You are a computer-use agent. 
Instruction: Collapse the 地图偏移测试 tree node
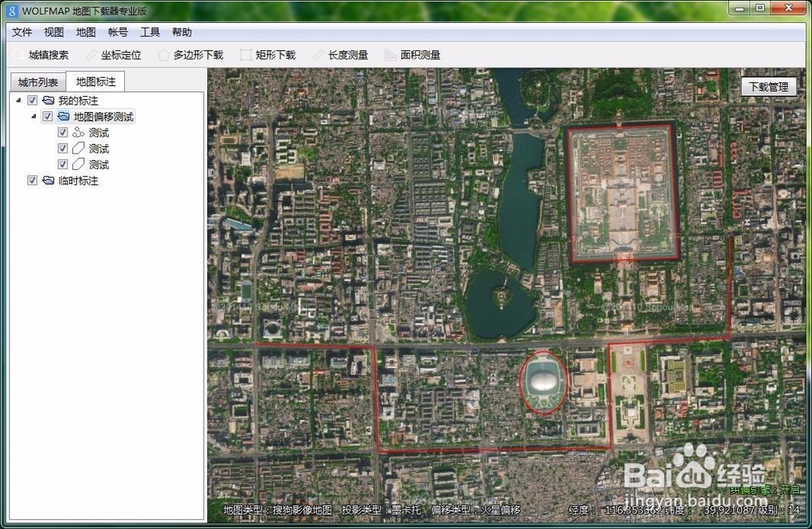(33, 116)
